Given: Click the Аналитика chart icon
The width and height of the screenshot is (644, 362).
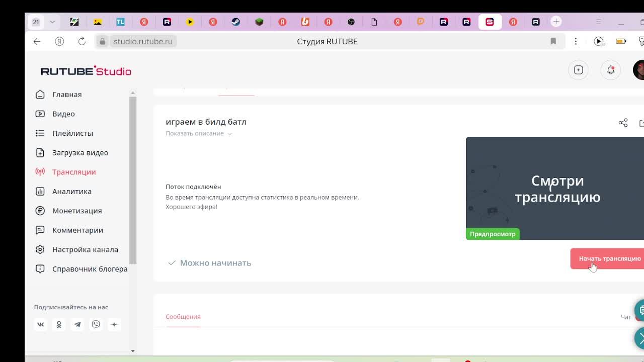Looking at the screenshot, I should pyautogui.click(x=40, y=191).
